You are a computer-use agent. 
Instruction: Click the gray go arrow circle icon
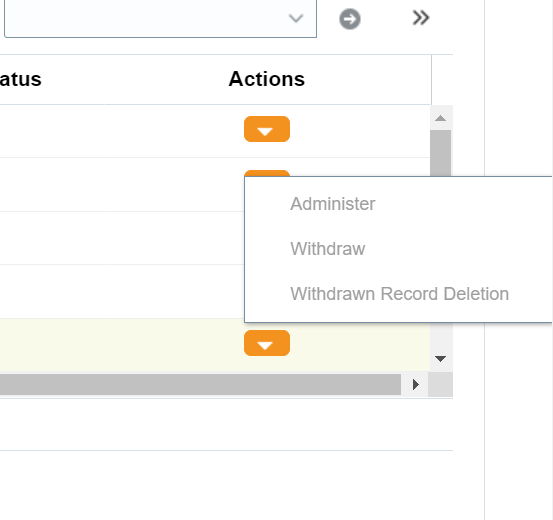tap(350, 19)
